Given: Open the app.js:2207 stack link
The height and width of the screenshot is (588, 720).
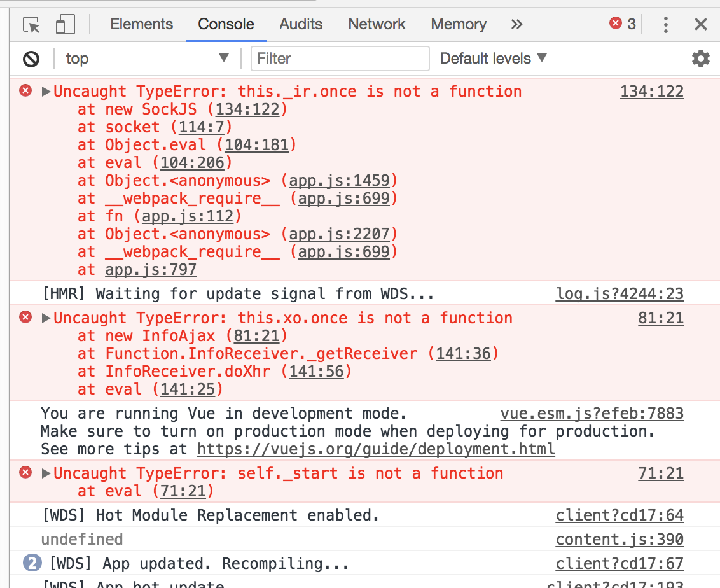Looking at the screenshot, I should coord(340,234).
